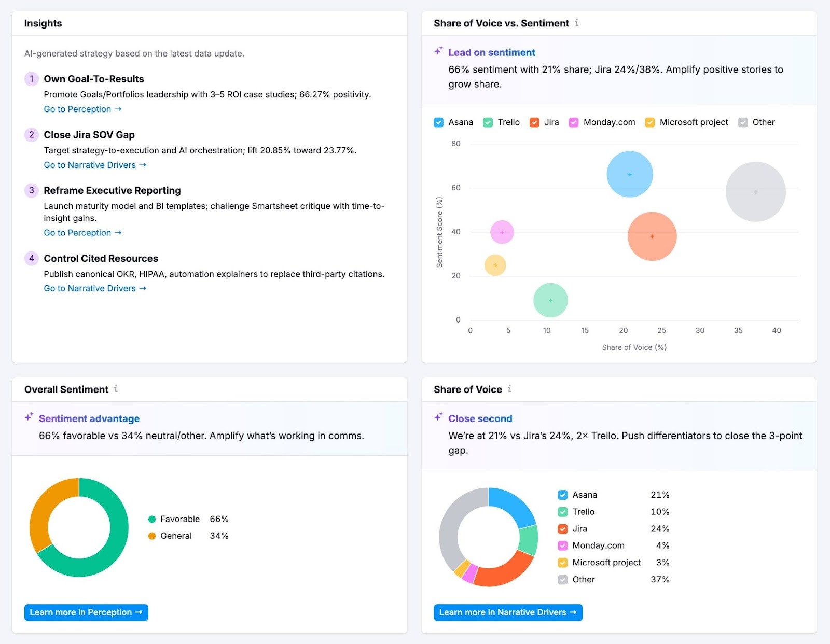Click Learn more in Narrative Drivers button
The width and height of the screenshot is (830, 644).
point(507,612)
